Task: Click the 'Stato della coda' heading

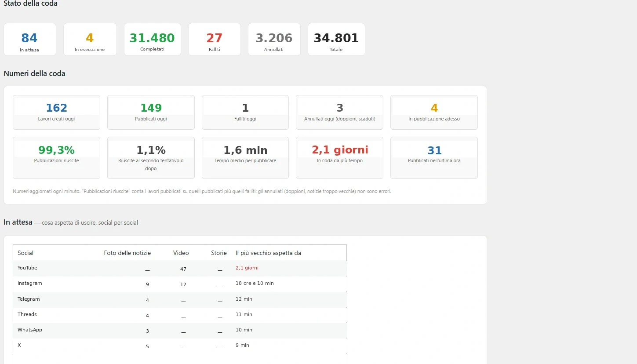Action: 30,4
